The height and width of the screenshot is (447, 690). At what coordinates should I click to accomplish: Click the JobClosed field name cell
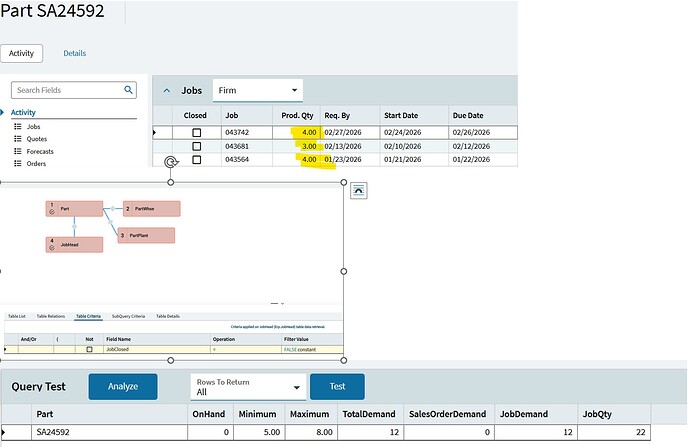pos(157,349)
